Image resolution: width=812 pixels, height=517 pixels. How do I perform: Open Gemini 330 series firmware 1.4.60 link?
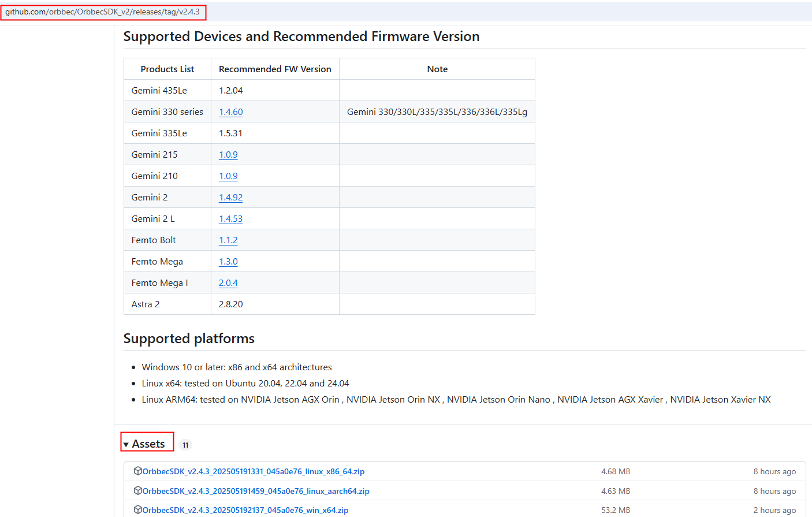click(230, 112)
